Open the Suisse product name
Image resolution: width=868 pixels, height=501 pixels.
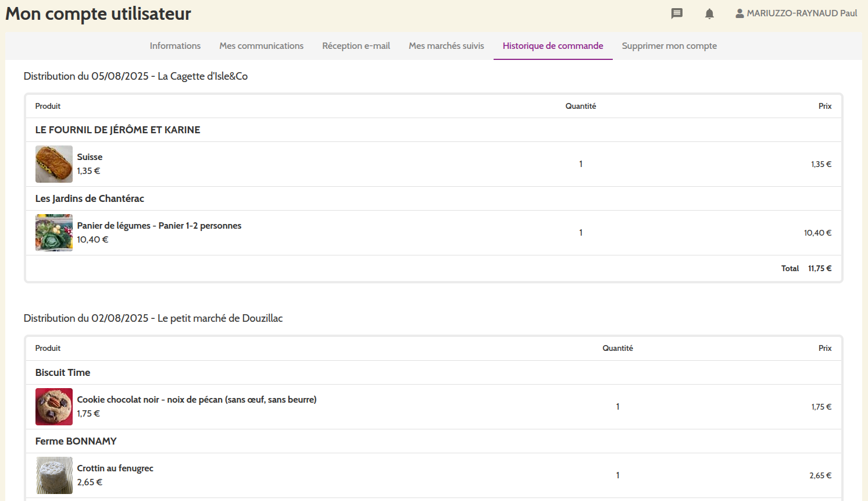click(90, 157)
